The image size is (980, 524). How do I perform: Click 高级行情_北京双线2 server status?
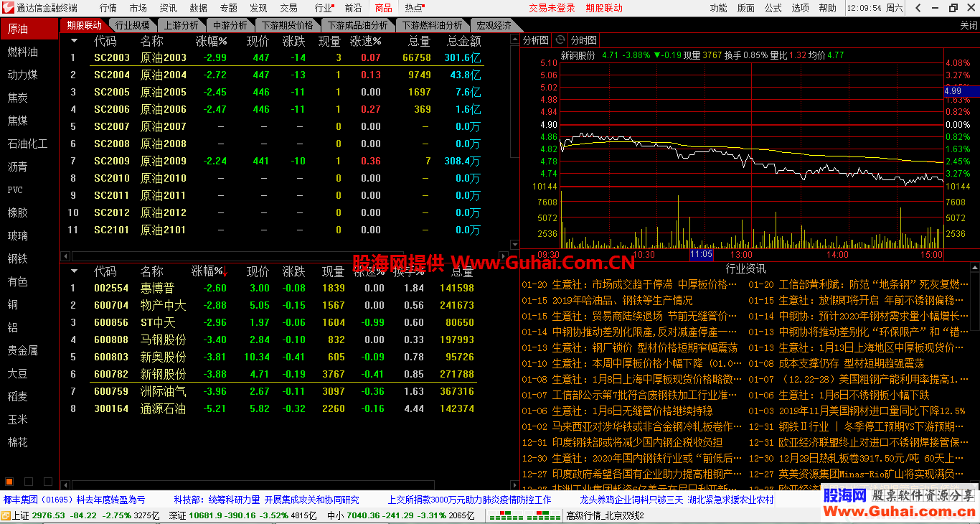(605, 515)
